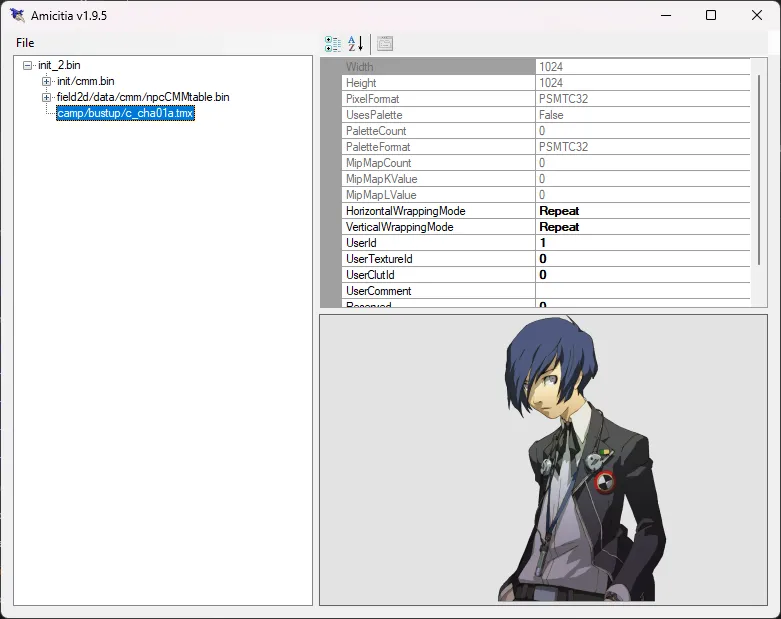Click the PixelFormat value PSMTC32
The image size is (781, 619).
point(563,99)
